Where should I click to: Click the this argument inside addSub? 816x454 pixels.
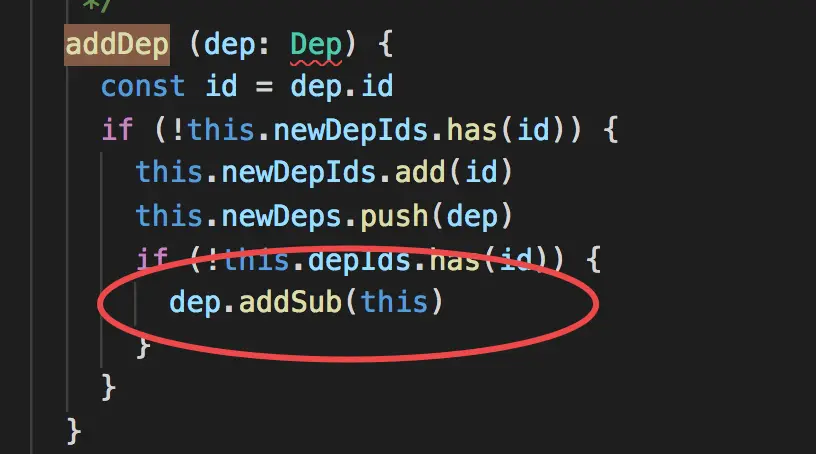[x=394, y=302]
